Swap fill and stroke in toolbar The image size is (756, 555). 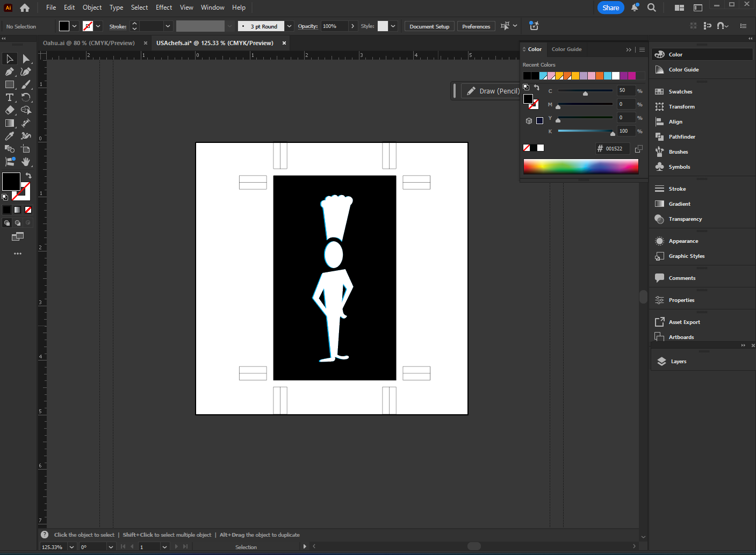coord(28,176)
